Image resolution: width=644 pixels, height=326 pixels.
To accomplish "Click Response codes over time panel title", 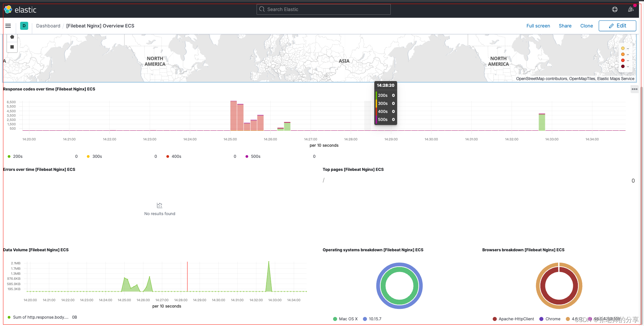I will coord(49,89).
